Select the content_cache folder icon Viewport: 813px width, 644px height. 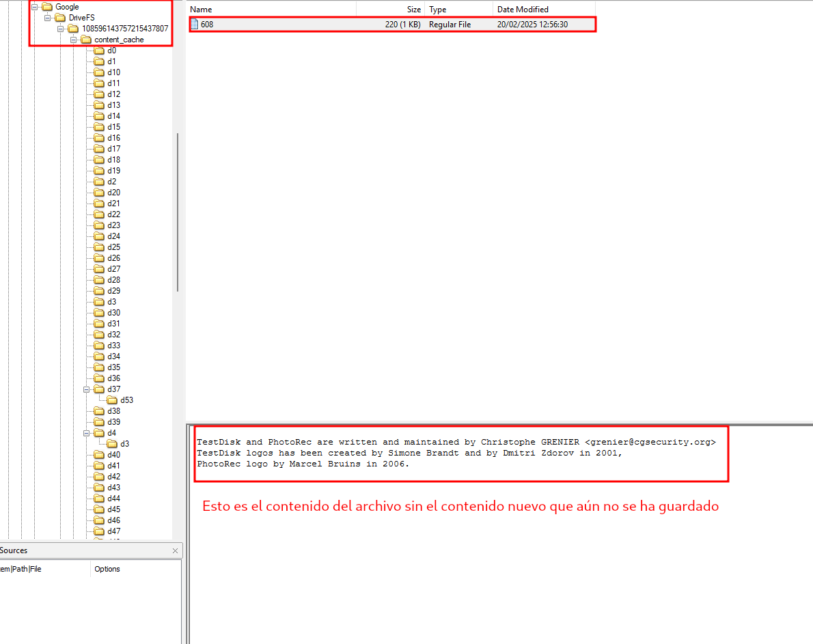tap(86, 40)
